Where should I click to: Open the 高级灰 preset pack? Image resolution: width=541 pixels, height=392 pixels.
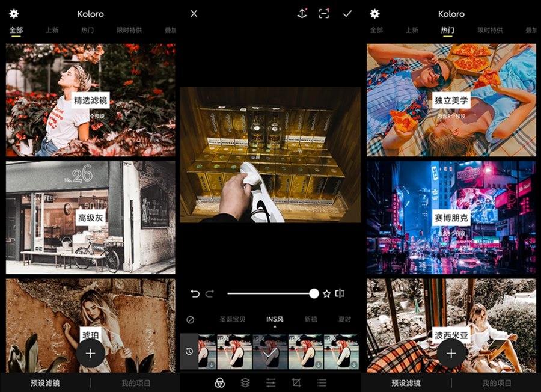91,218
